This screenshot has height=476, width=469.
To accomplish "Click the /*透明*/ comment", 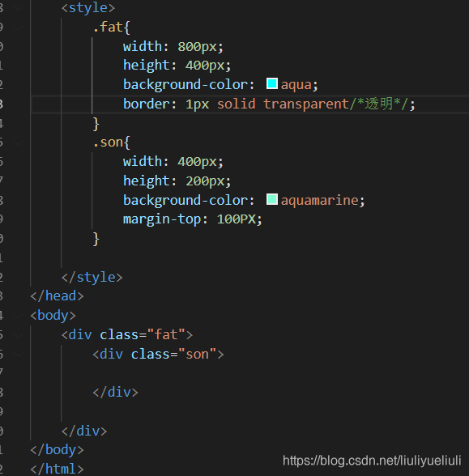I will click(379, 104).
